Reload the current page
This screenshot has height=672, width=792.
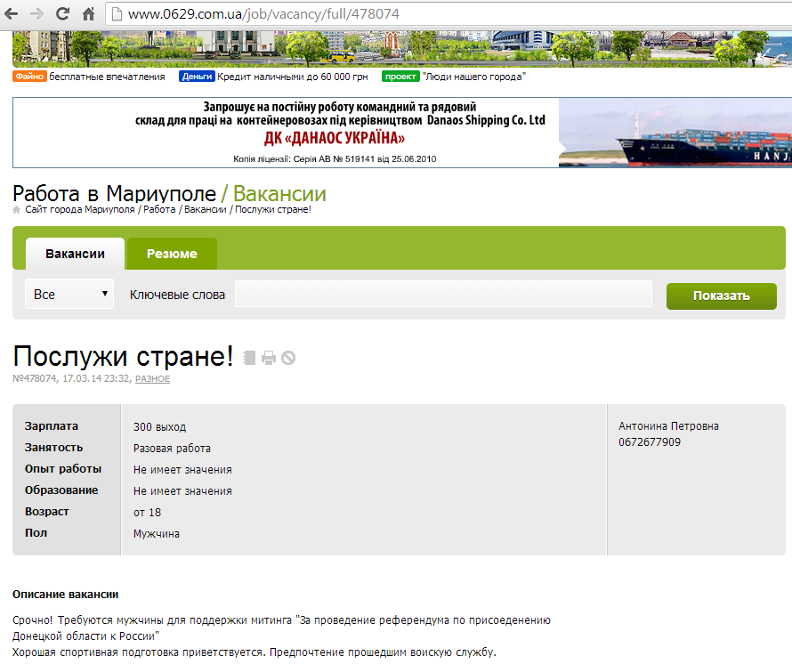coord(61,14)
